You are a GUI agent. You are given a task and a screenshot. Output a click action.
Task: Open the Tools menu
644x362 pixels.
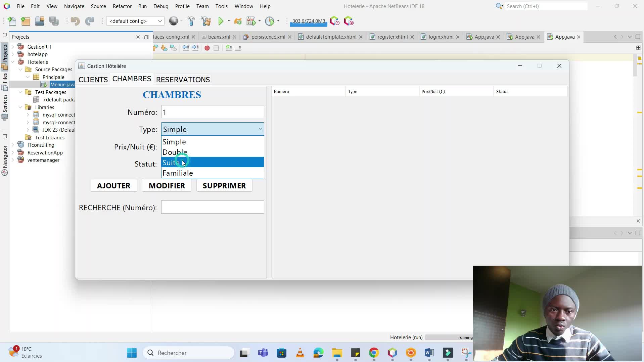pos(221,6)
